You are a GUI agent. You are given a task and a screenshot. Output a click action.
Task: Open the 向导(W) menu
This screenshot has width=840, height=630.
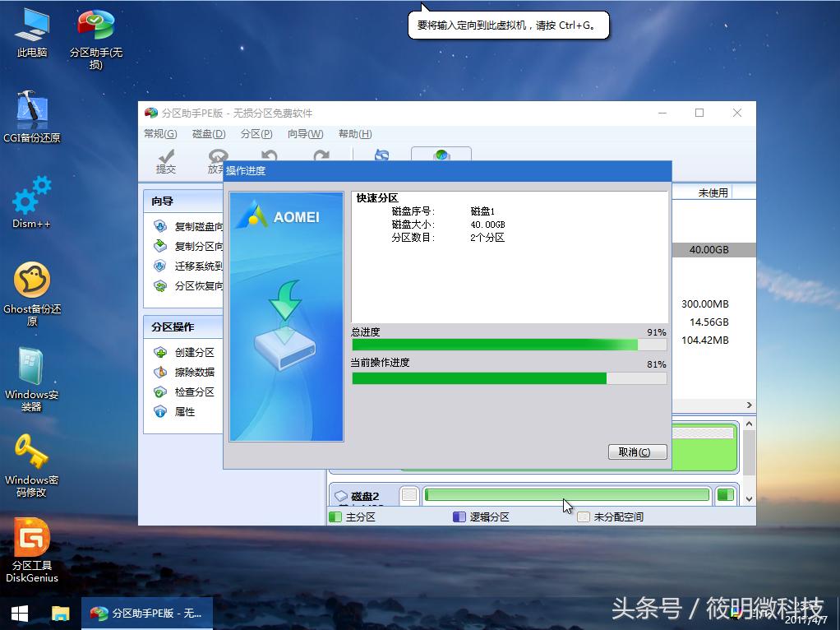(304, 132)
